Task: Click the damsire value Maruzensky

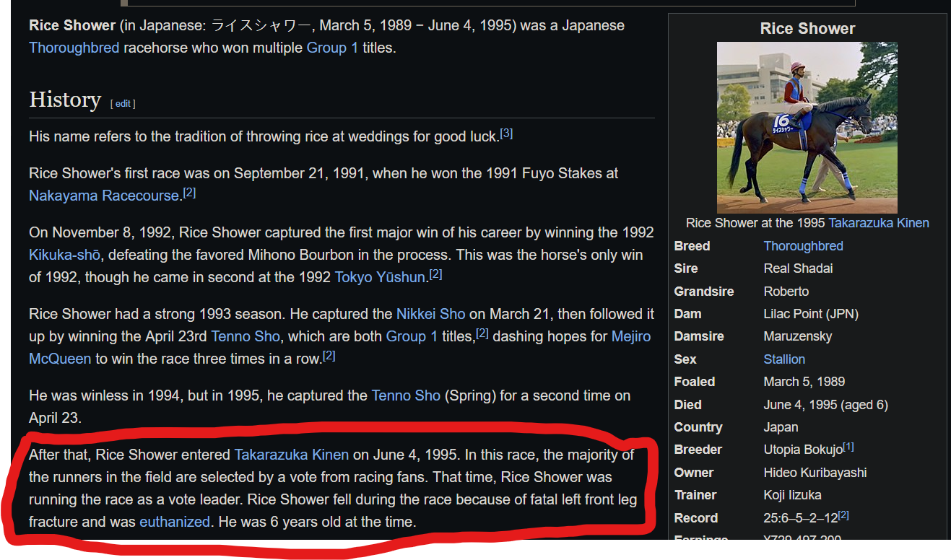Action: tap(798, 336)
